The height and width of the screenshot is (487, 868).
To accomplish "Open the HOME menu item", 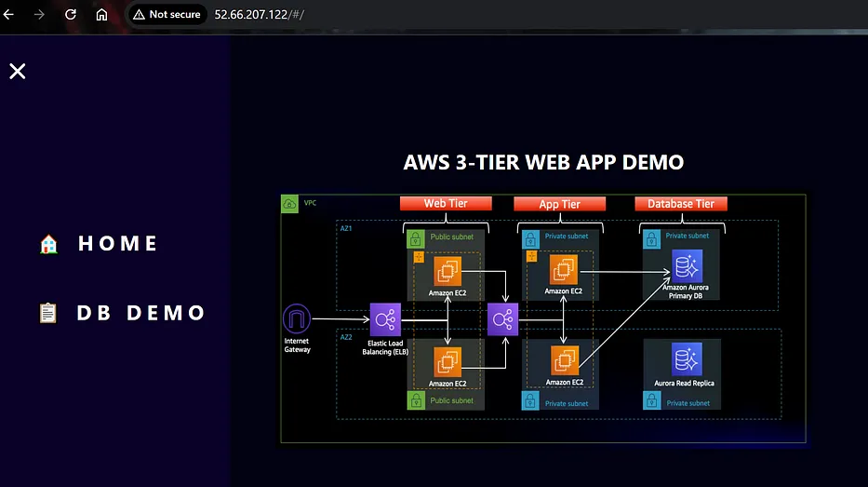I will click(118, 243).
